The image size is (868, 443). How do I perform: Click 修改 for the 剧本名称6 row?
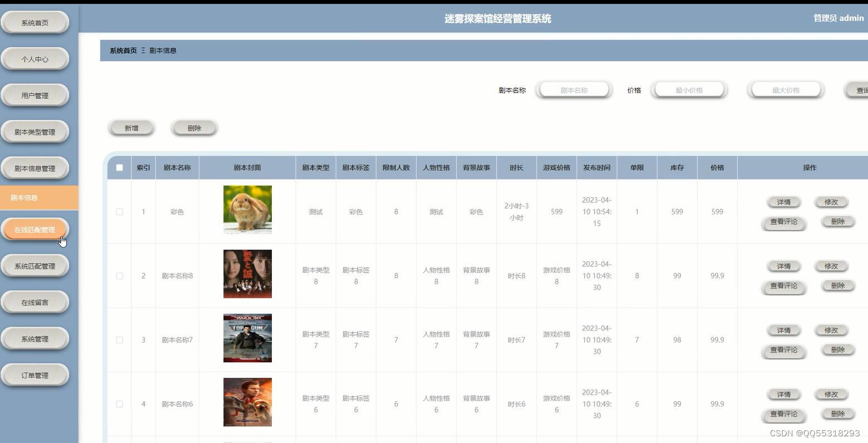click(831, 395)
